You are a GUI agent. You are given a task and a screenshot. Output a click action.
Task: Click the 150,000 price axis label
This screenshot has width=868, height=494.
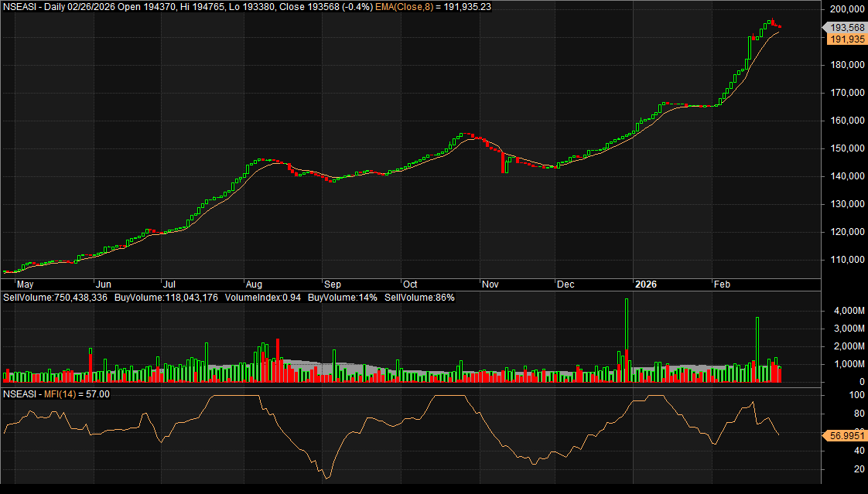845,148
